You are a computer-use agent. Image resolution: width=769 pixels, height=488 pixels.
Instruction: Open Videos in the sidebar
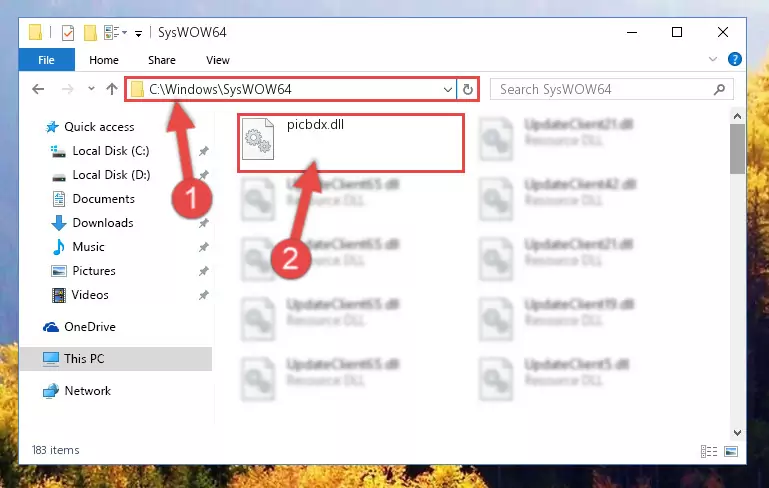click(90, 295)
